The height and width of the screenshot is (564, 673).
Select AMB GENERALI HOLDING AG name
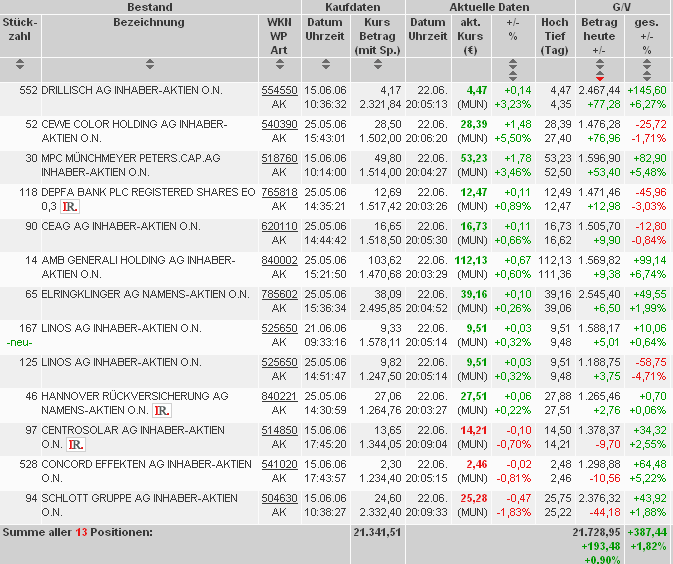pyautogui.click(x=138, y=267)
